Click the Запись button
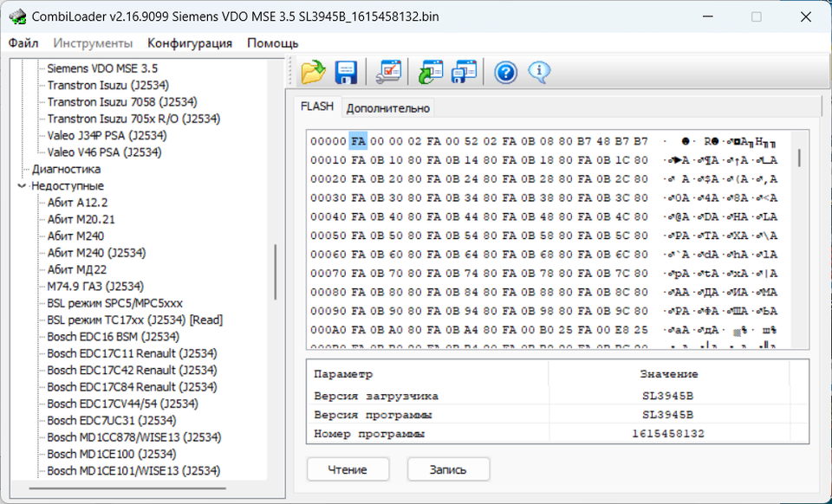The image size is (832, 504). [x=448, y=469]
